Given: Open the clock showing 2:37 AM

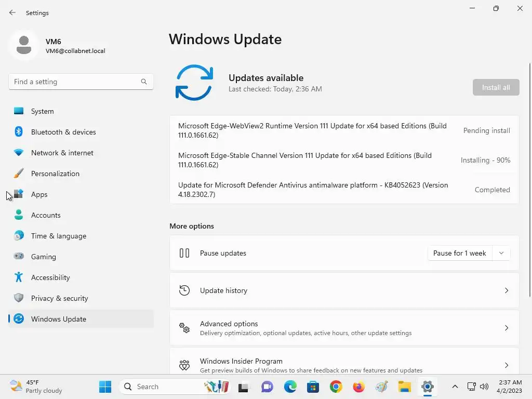Looking at the screenshot, I should click(509, 387).
